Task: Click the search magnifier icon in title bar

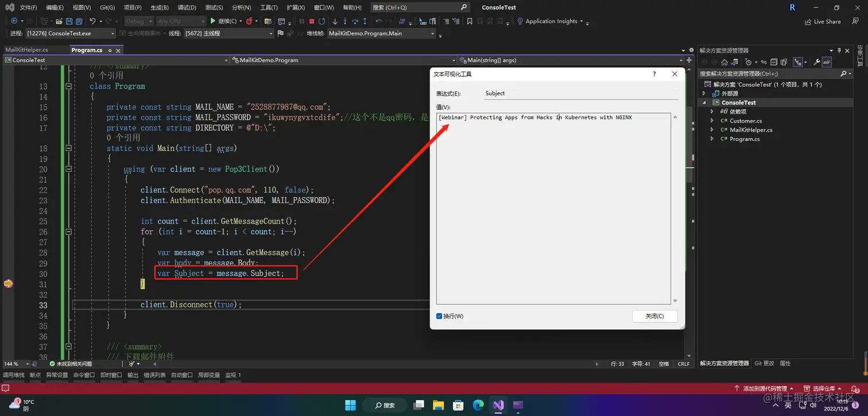Action: click(464, 7)
